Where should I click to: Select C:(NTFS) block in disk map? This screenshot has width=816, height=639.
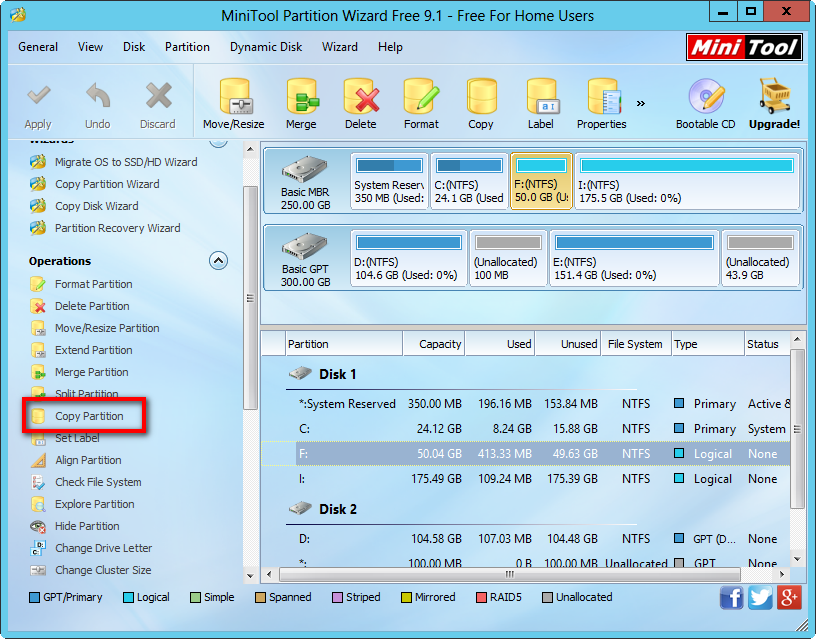469,181
